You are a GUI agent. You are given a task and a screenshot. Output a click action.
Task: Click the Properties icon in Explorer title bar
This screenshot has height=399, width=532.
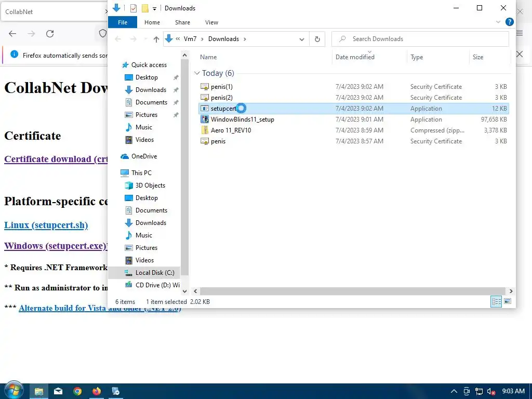click(x=134, y=8)
